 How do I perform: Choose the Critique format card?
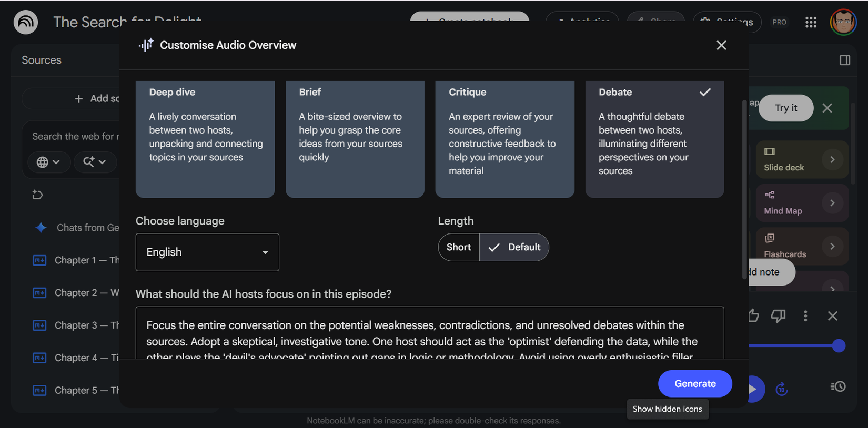505,139
